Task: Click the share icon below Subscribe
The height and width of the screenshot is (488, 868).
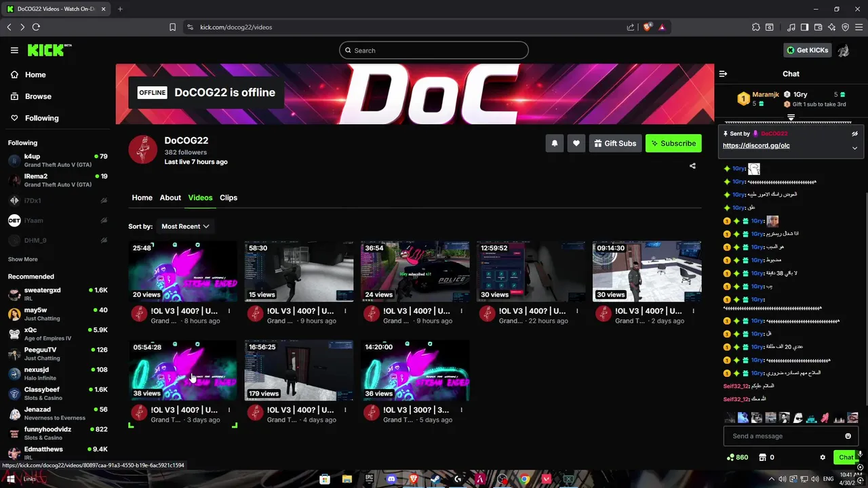Action: pyautogui.click(x=692, y=166)
